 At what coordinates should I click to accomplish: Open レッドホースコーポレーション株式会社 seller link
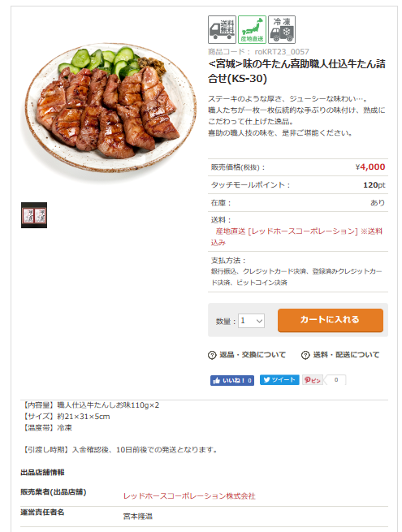point(189,496)
